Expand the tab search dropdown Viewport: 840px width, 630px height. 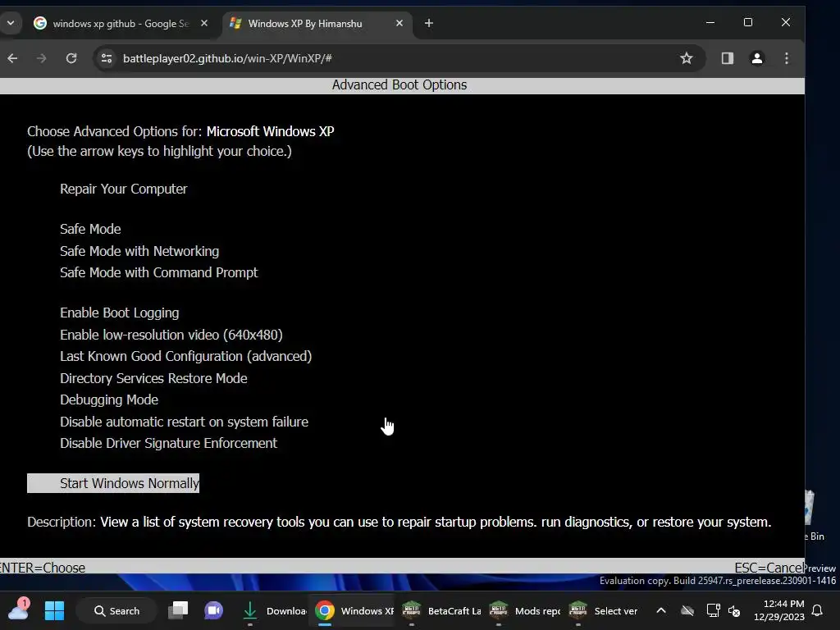pos(10,23)
